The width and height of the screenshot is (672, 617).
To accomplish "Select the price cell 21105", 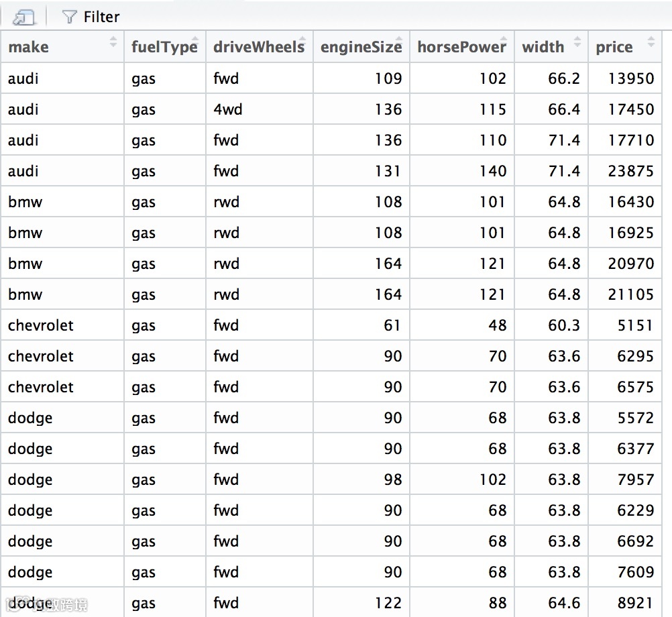I will tap(625, 294).
